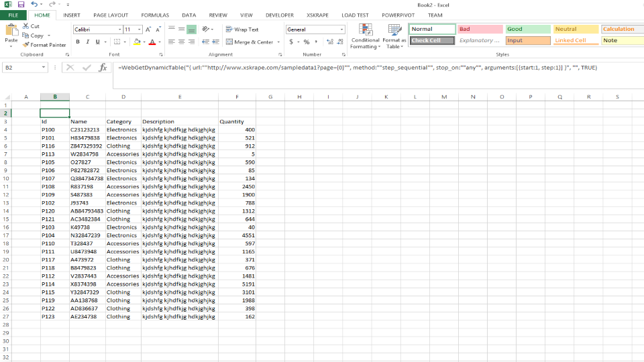Screen dimensions: 644x362
Task: Select cell containing P116
Action: (54, 146)
